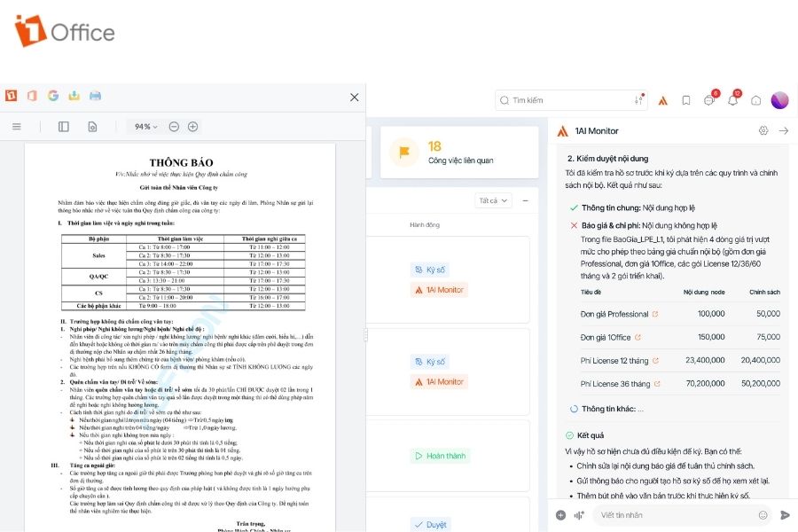
Task: Open Phí License 36 tháng link
Action: coord(657,384)
